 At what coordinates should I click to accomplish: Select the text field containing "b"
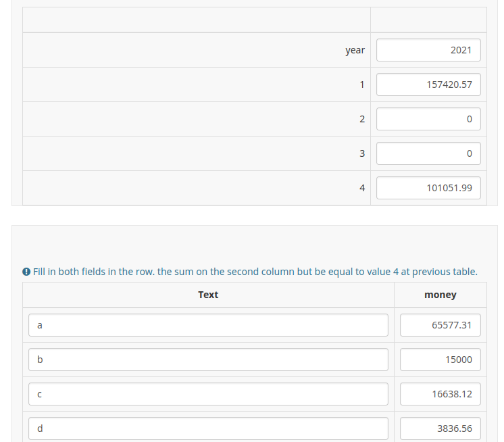point(208,360)
